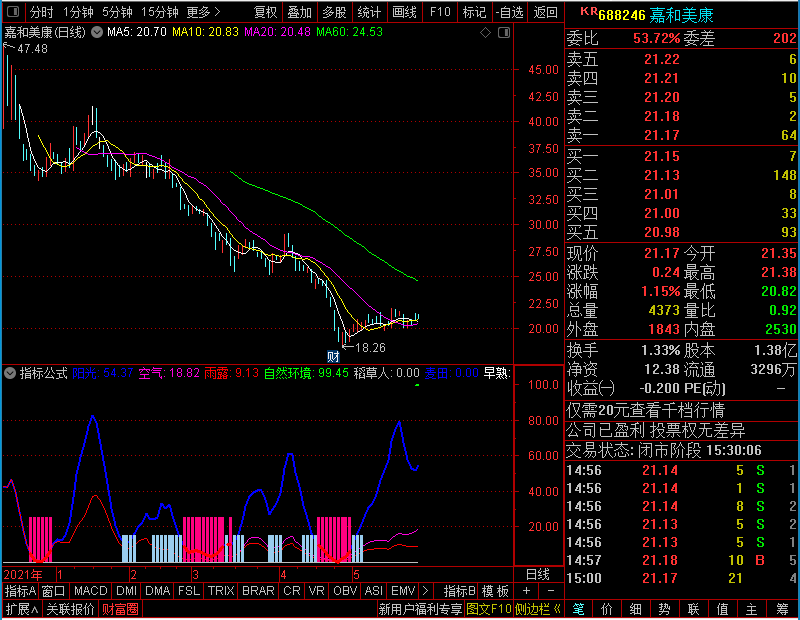This screenshot has width=800, height=620.
Task: Click the stock title 688246 嘉和美康
Action: point(655,15)
